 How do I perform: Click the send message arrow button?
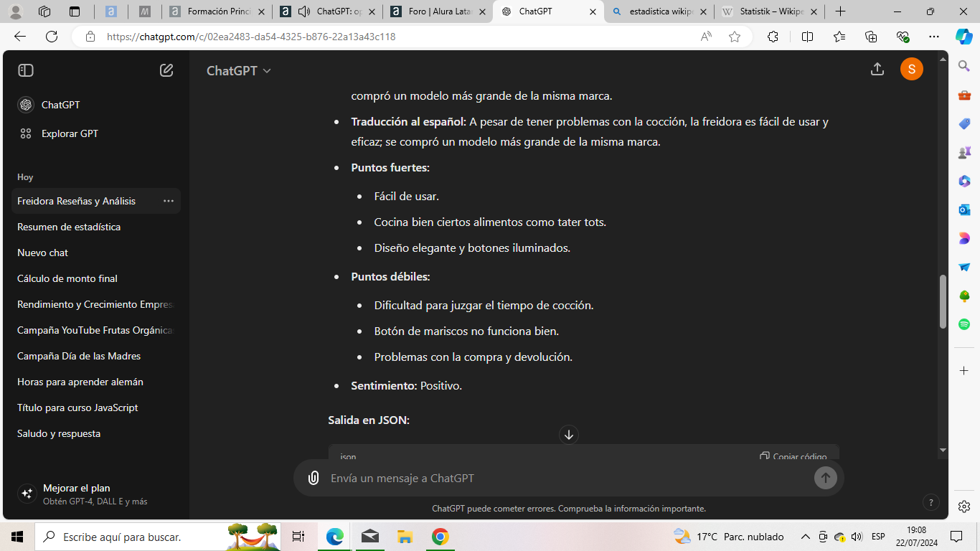coord(826,478)
